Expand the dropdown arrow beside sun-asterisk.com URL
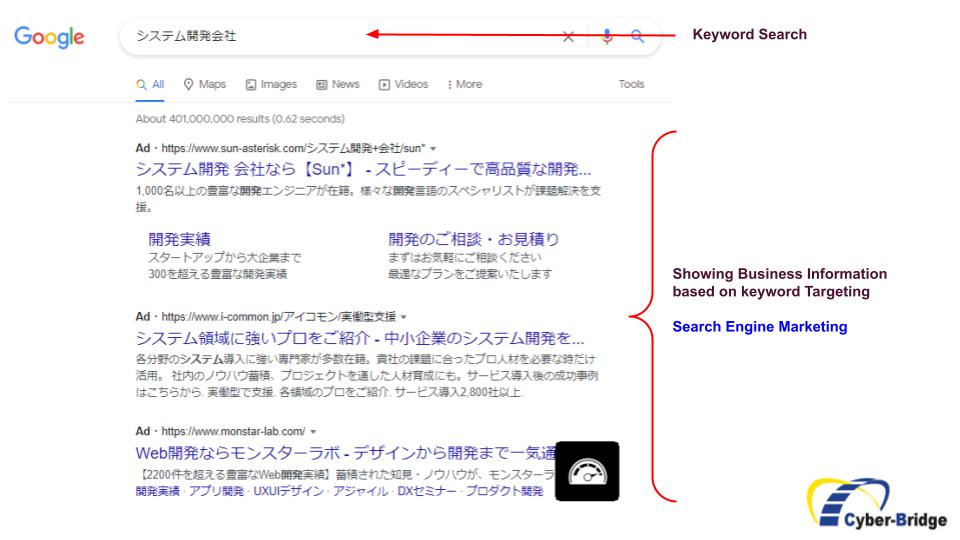Viewport: 960px width, 540px height. coord(433,149)
